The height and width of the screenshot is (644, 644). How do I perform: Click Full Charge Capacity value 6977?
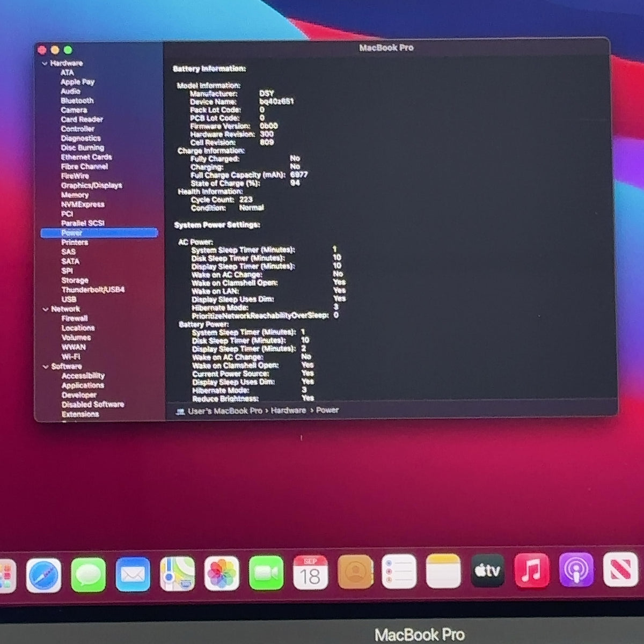(299, 175)
